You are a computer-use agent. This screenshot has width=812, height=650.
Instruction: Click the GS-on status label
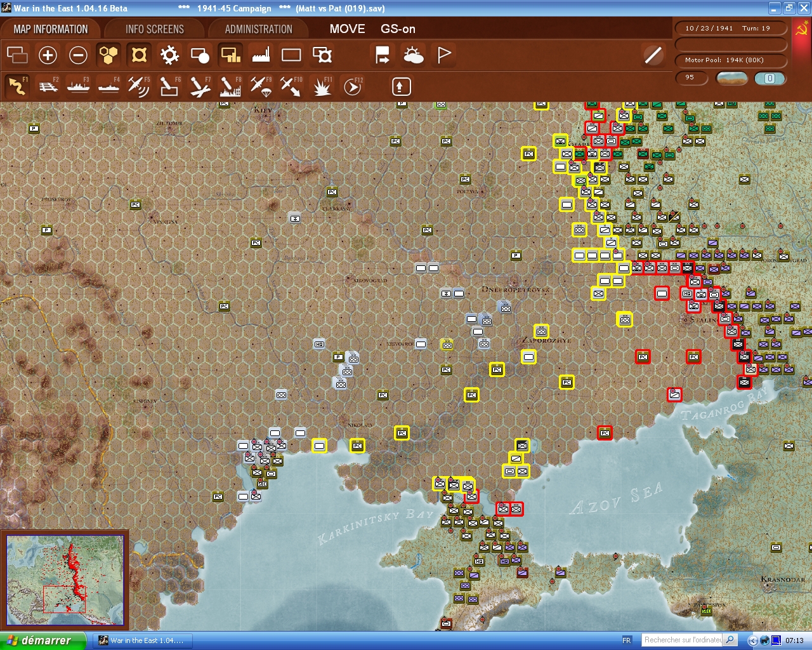click(x=398, y=29)
